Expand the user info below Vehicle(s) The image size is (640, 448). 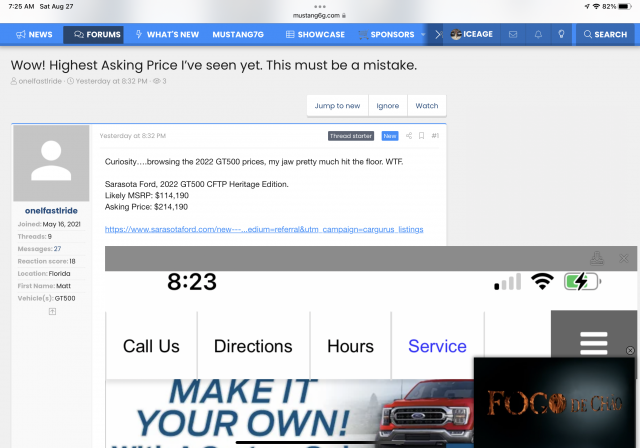click(x=52, y=312)
